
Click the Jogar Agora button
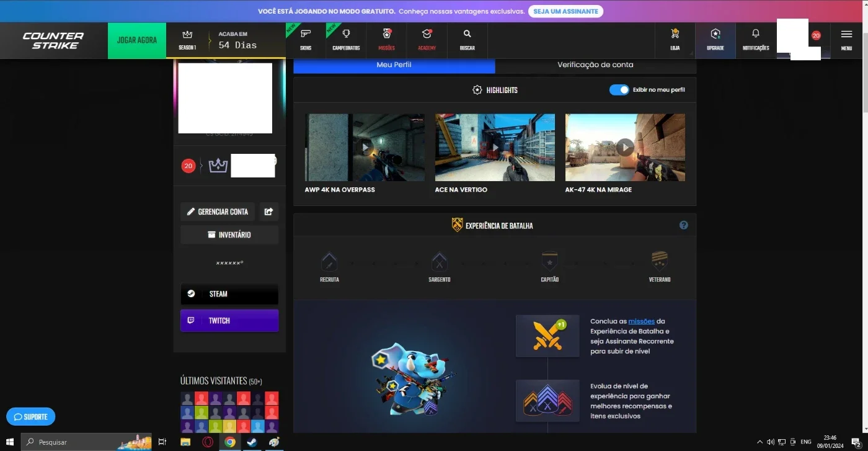(x=137, y=40)
